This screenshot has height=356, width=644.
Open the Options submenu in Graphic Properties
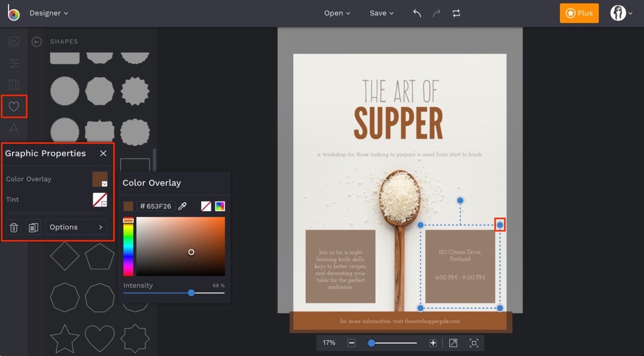[76, 227]
